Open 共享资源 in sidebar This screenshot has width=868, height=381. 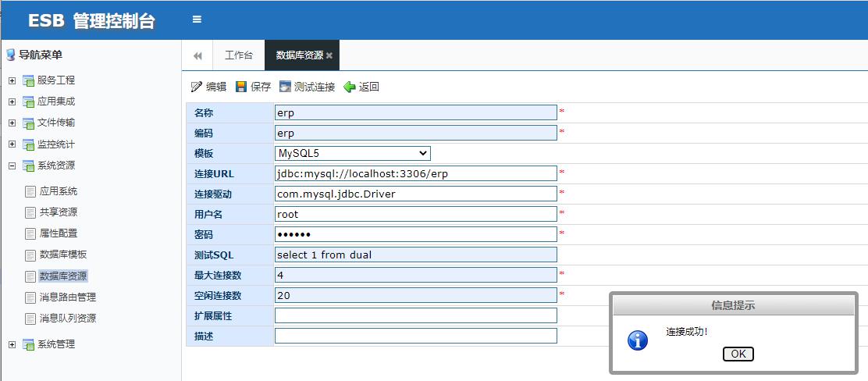[x=59, y=212]
